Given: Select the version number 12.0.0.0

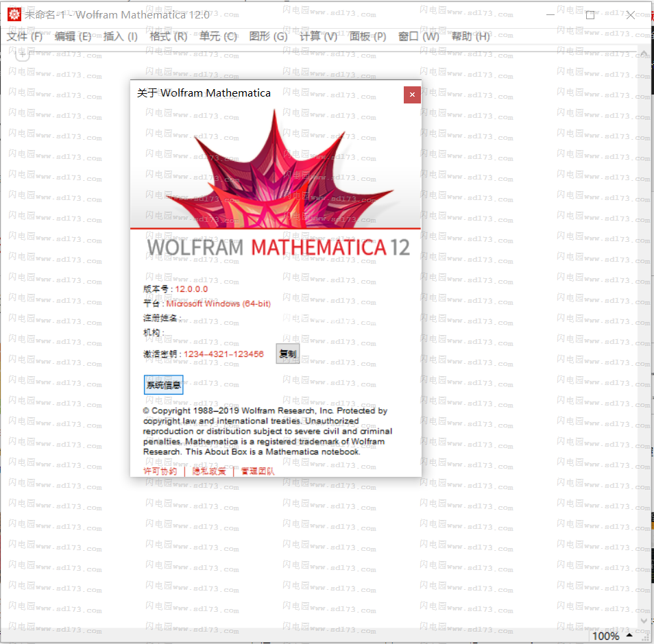Looking at the screenshot, I should [191, 289].
